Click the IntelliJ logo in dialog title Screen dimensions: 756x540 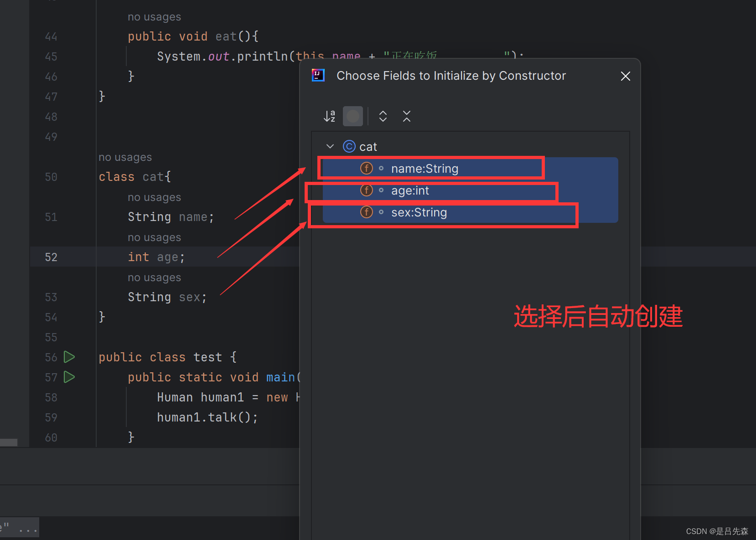(318, 75)
